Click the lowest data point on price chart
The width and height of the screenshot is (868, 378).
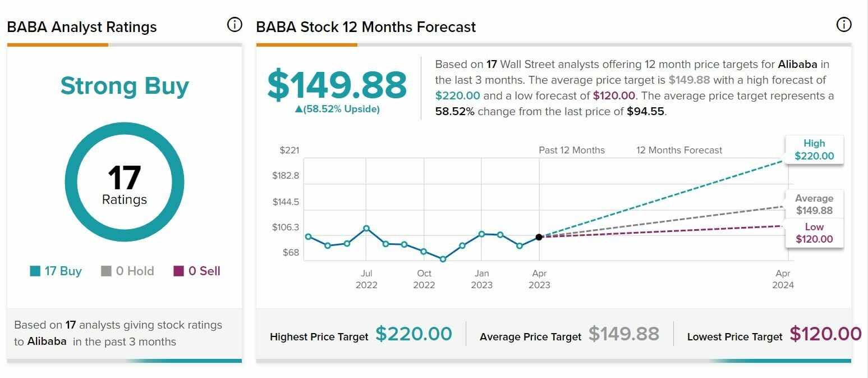click(443, 259)
